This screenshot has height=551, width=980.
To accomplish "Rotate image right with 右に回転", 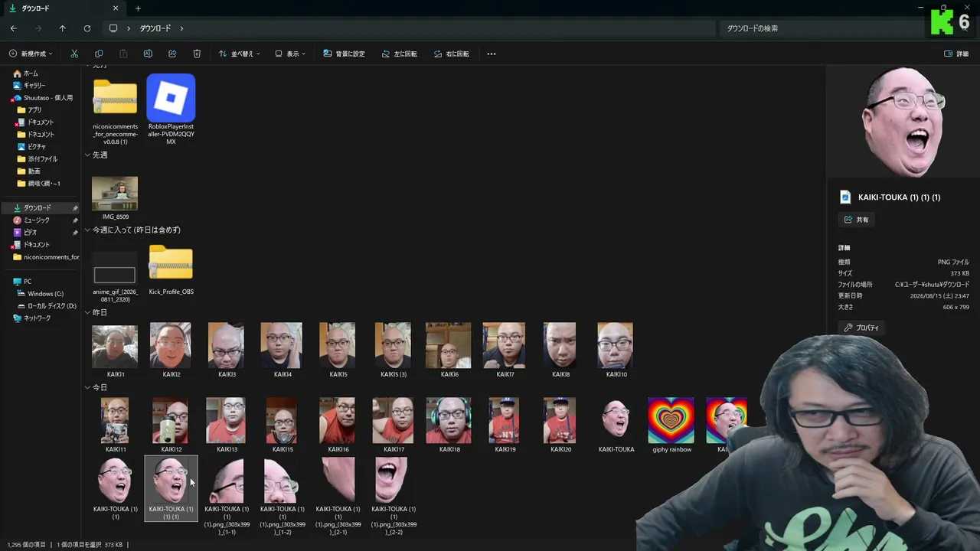I will click(451, 54).
